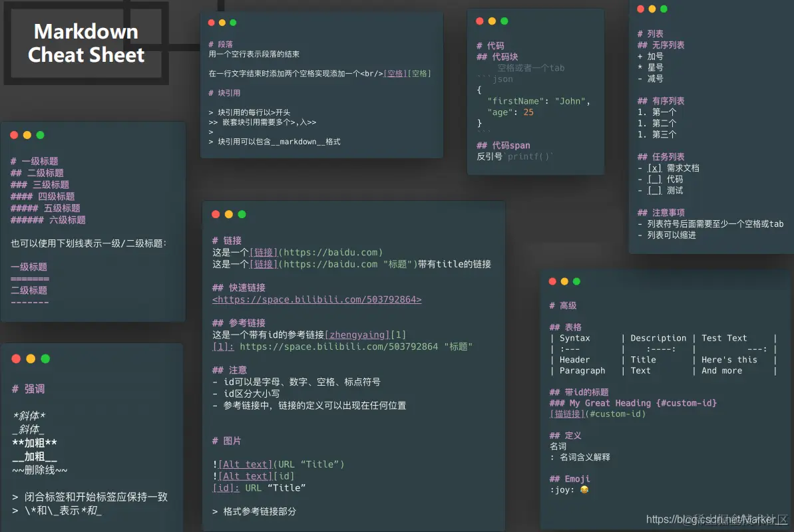This screenshot has height=532, width=794.
Task: Click the "Here's this" table cell
Action: pos(729,360)
